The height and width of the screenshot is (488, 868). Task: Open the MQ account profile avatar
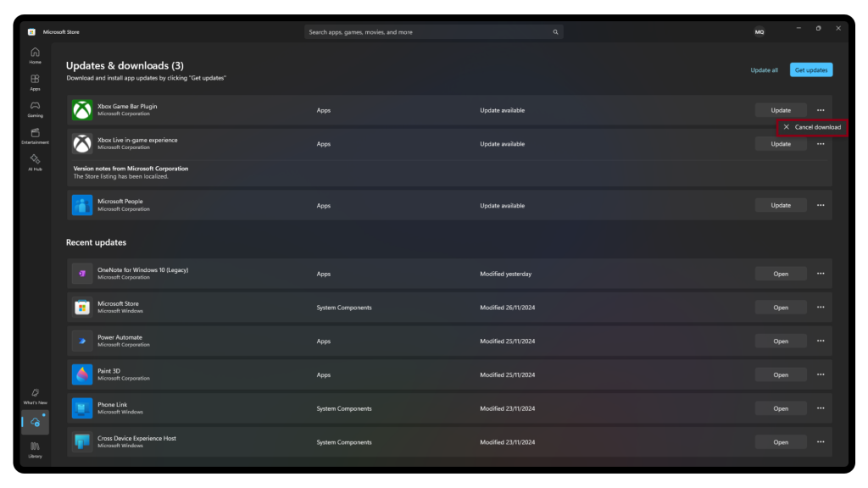pyautogui.click(x=759, y=31)
